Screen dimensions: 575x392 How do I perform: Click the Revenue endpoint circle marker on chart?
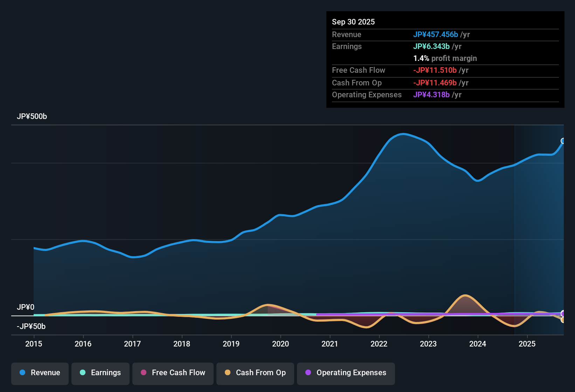click(563, 141)
